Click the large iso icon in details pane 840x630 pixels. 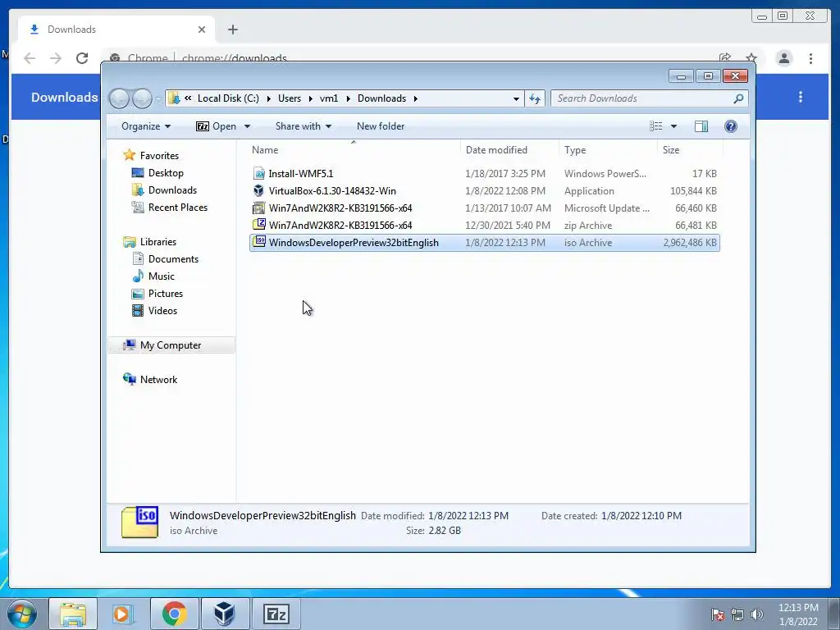[x=139, y=523]
